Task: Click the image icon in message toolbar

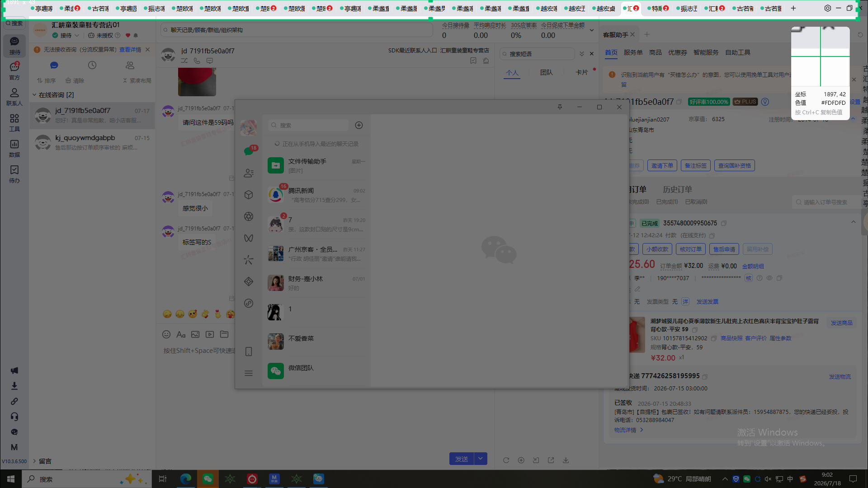Action: [195, 334]
